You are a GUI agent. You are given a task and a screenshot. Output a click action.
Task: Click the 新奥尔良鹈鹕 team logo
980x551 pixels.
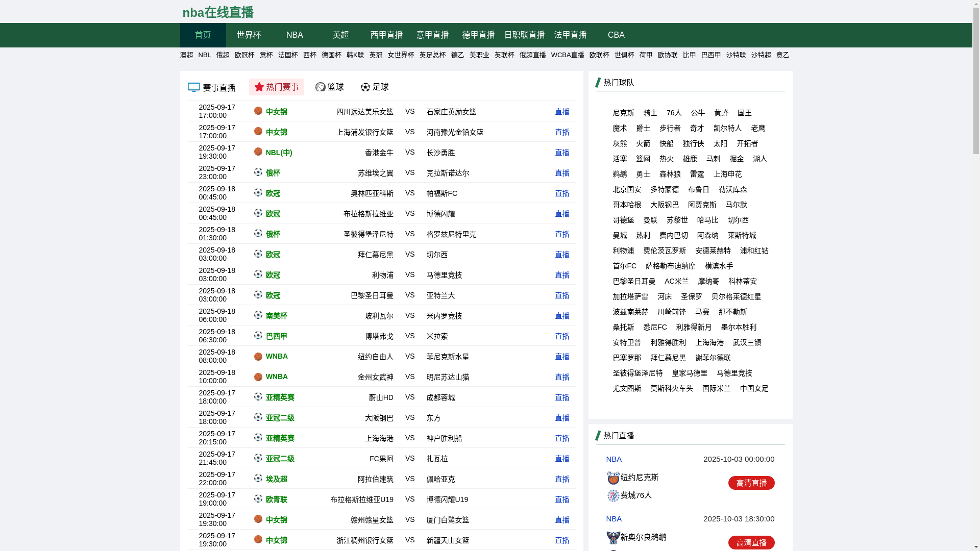613,537
